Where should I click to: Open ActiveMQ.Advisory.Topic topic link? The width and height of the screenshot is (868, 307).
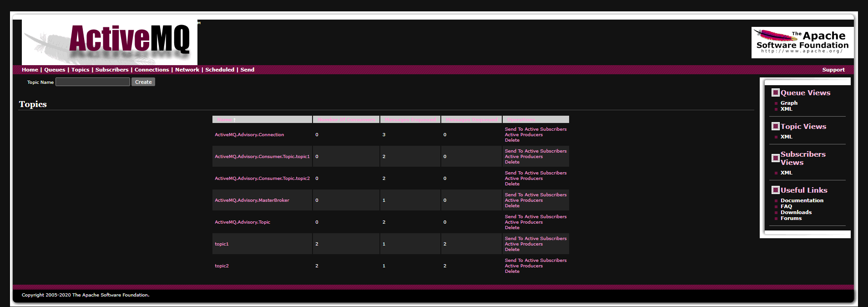pyautogui.click(x=242, y=222)
